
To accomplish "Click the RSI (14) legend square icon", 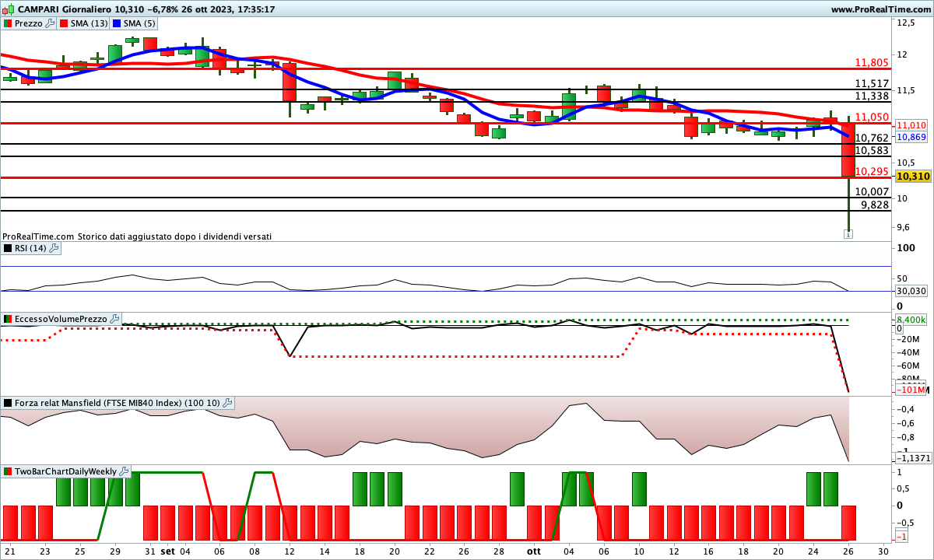I will [x=8, y=248].
